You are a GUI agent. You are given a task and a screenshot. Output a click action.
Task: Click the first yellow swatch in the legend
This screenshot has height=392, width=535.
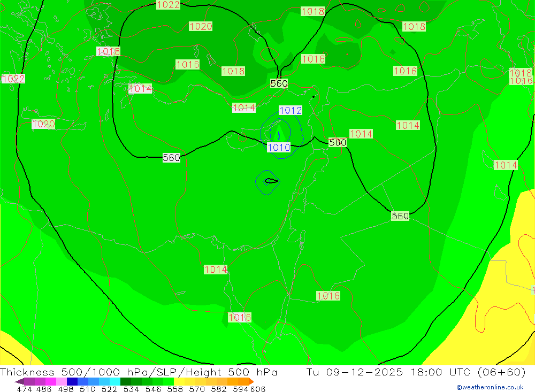(179, 381)
